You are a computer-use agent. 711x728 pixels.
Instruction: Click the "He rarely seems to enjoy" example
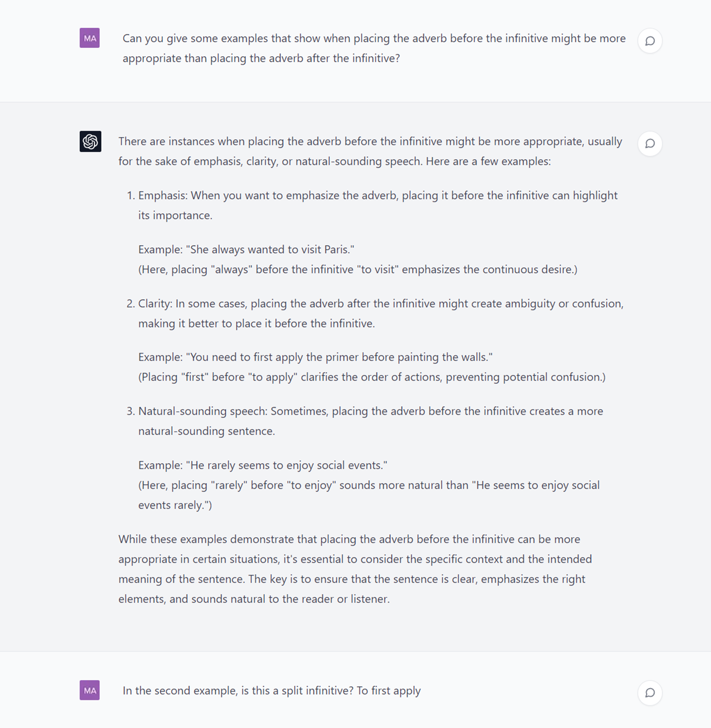coord(263,465)
